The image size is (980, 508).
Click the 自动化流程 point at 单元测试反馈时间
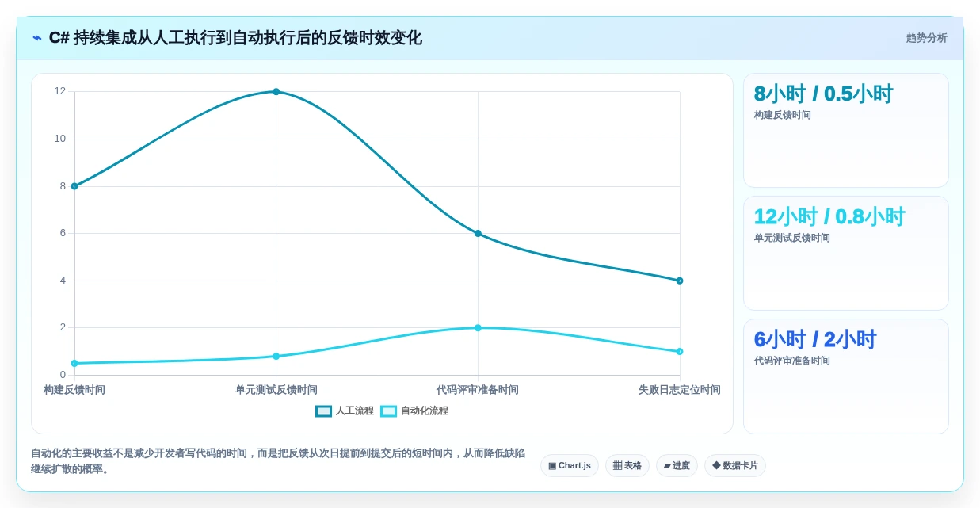coord(276,356)
